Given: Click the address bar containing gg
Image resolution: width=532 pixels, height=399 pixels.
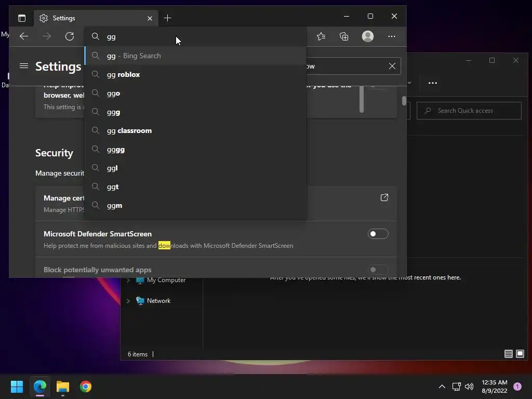Looking at the screenshot, I should (195, 37).
